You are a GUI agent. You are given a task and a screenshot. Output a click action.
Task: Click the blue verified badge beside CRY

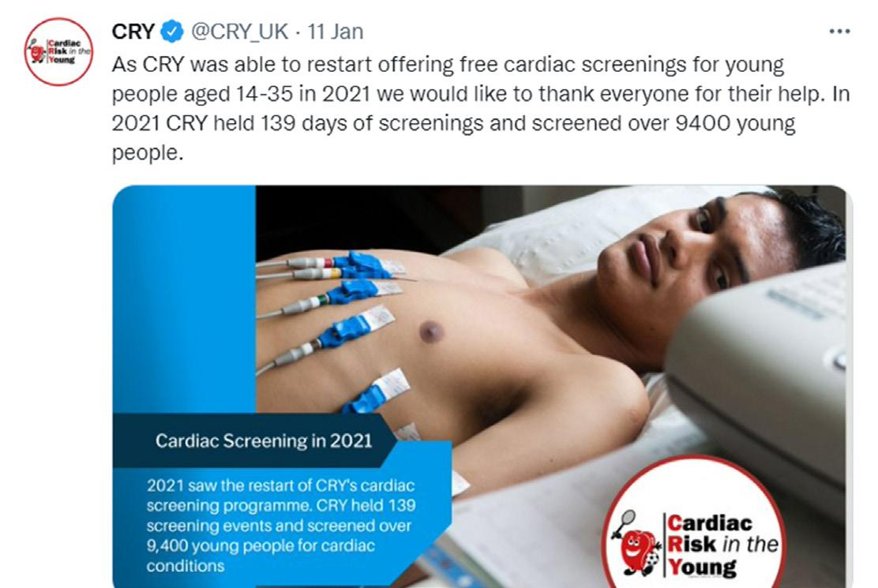coord(172,32)
